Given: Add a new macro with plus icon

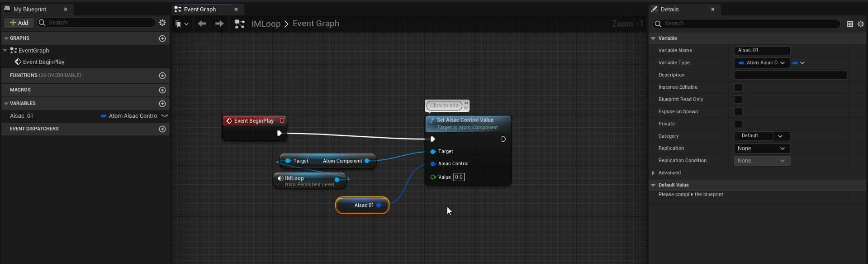Looking at the screenshot, I should 162,90.
